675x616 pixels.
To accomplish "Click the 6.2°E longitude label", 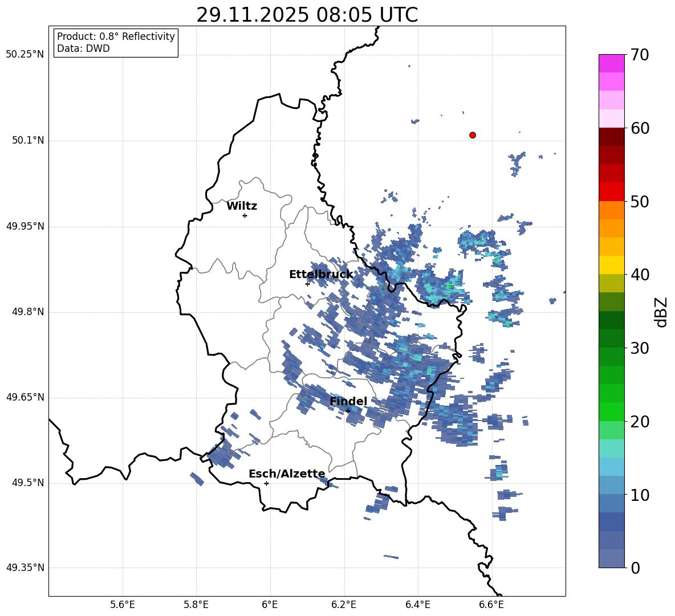I will pos(344,605).
